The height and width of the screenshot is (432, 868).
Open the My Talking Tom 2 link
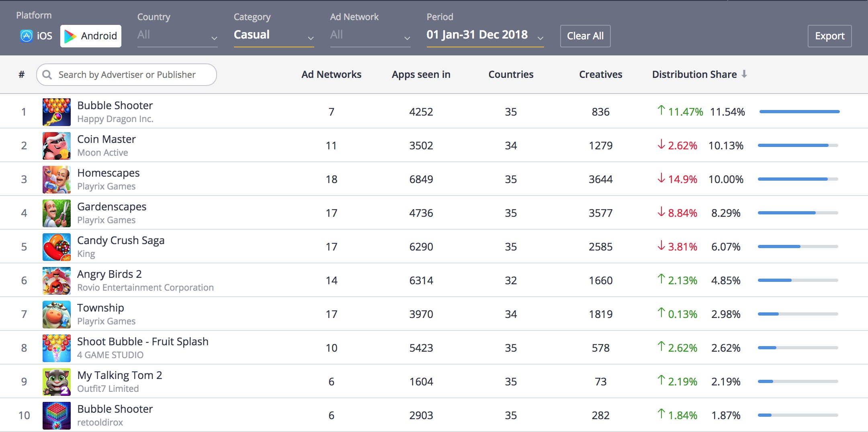click(120, 375)
